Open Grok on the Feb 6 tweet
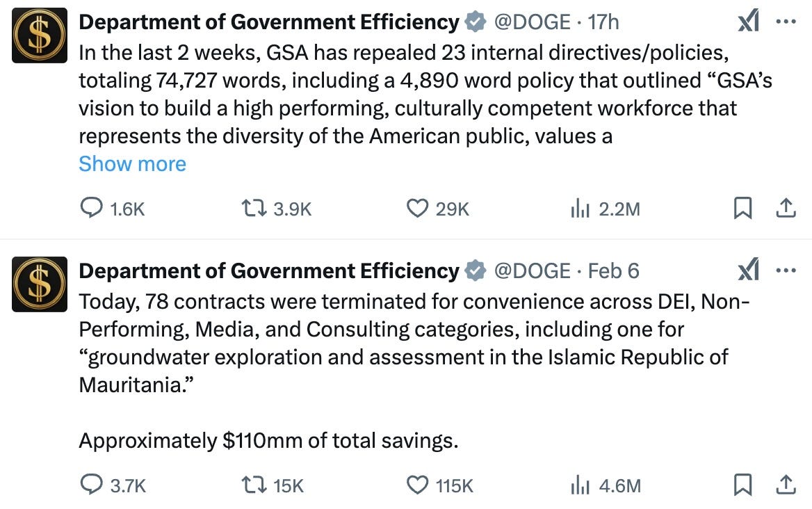Image resolution: width=812 pixels, height=509 pixels. pos(749,270)
